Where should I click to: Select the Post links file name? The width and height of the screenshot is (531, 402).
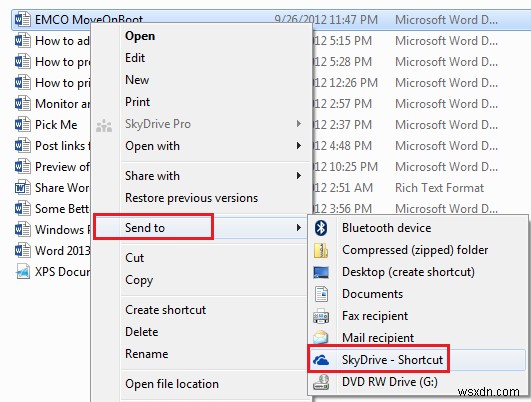(62, 146)
